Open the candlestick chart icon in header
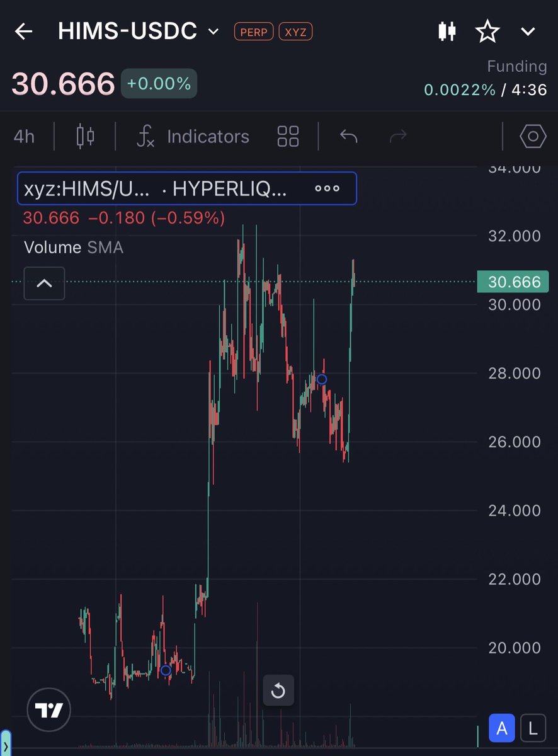This screenshot has width=558, height=756. (x=447, y=31)
